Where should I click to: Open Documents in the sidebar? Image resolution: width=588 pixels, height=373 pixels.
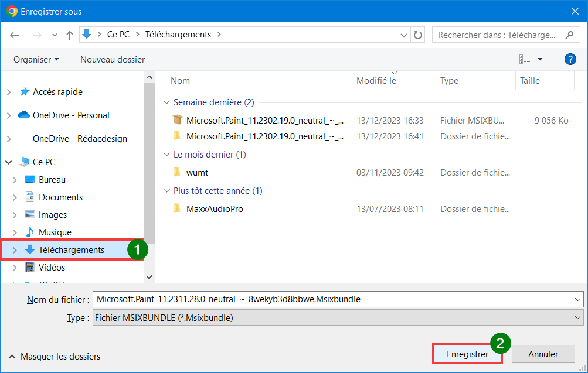click(x=61, y=197)
